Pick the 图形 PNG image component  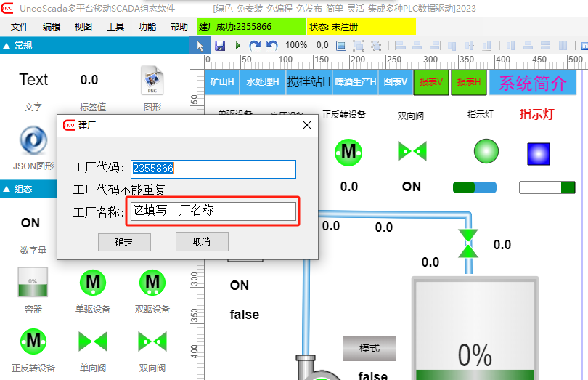pyautogui.click(x=152, y=80)
